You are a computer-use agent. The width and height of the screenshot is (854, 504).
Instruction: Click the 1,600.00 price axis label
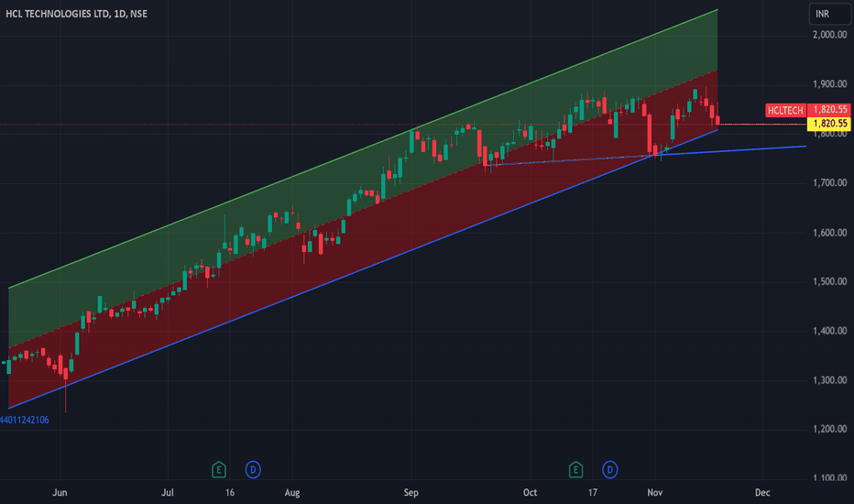[829, 233]
